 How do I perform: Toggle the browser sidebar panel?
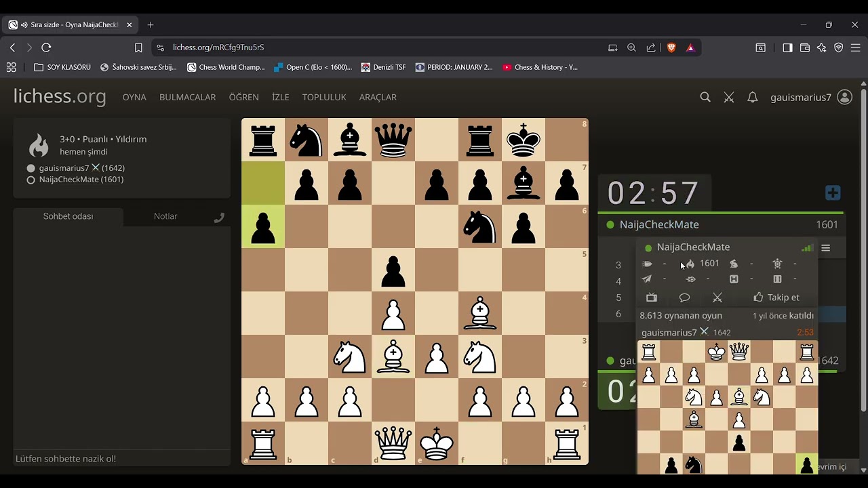[787, 47]
